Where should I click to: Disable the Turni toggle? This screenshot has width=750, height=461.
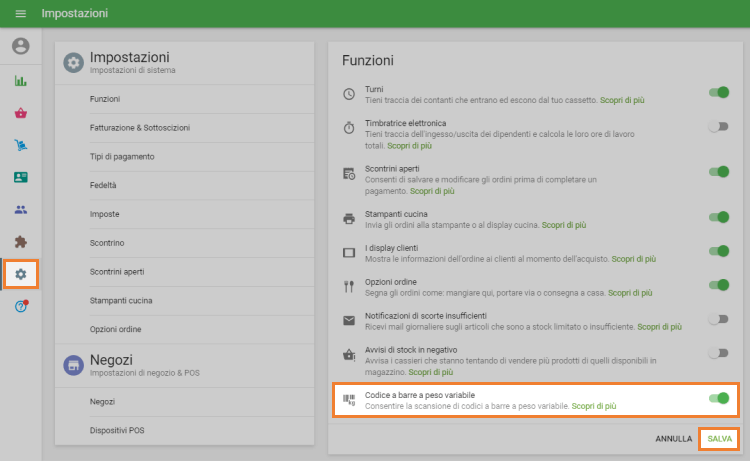[x=718, y=93]
